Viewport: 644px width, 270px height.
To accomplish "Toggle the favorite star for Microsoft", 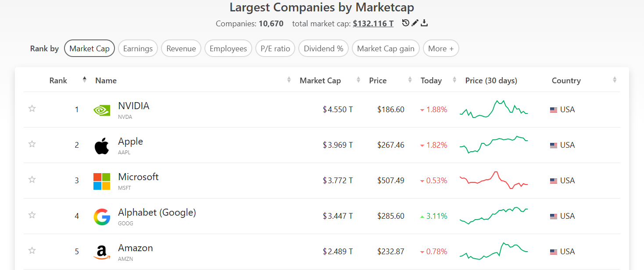I will click(x=32, y=179).
